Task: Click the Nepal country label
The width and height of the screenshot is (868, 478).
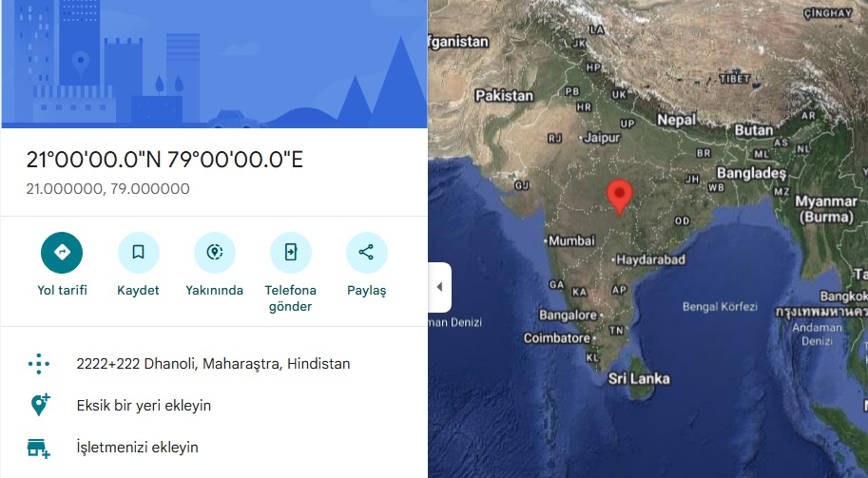Action: pyautogui.click(x=677, y=120)
